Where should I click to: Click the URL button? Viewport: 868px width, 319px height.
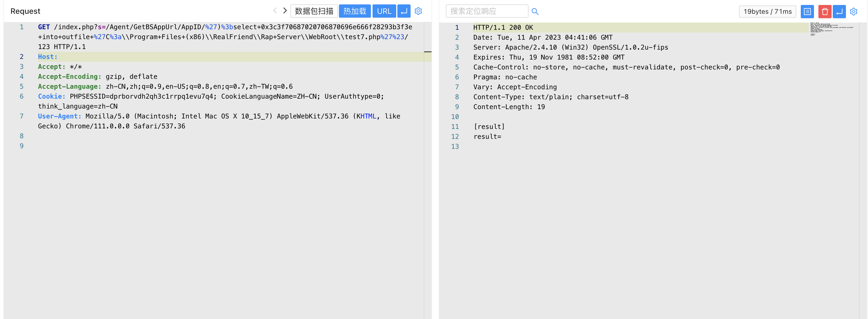tap(384, 11)
